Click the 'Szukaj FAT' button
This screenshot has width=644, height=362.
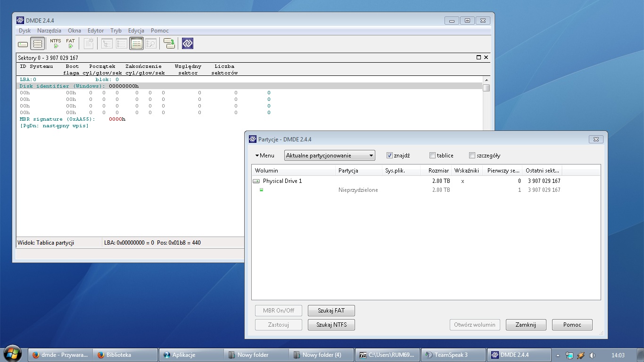pyautogui.click(x=331, y=311)
